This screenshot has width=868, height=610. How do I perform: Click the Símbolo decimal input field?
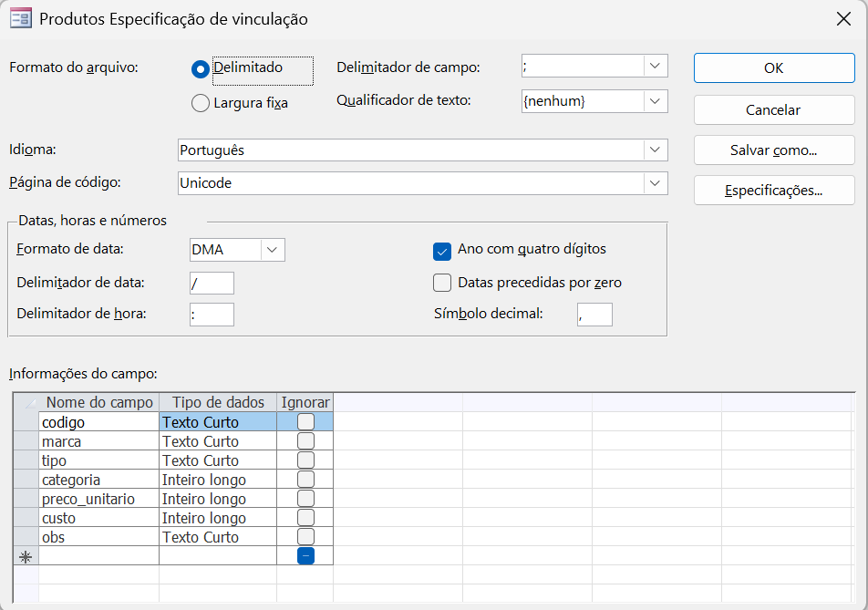pyautogui.click(x=594, y=315)
